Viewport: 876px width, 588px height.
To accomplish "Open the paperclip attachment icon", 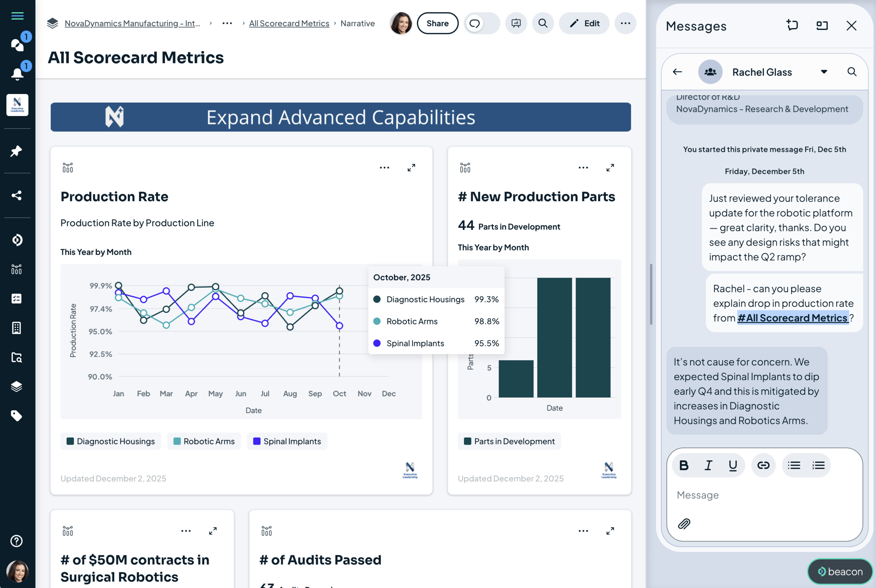I will coord(684,523).
